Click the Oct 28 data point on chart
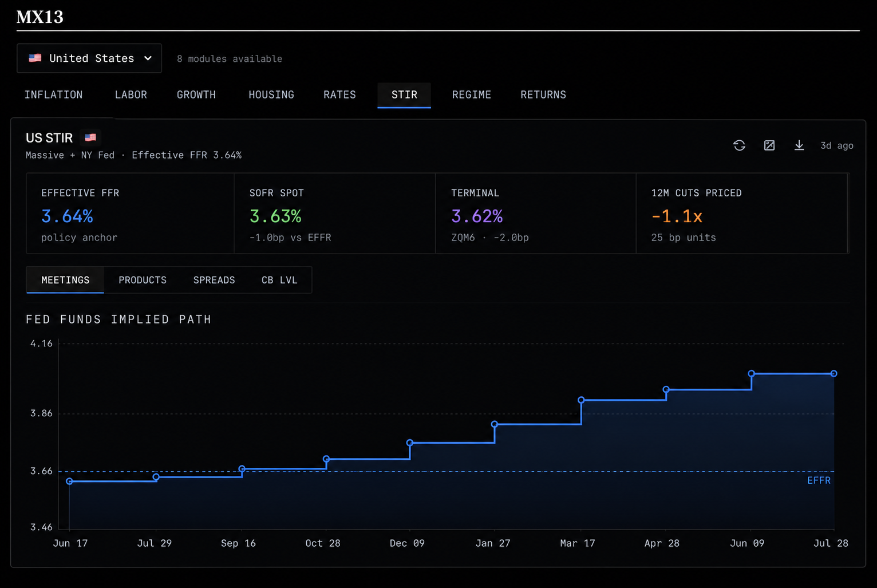 click(x=326, y=459)
